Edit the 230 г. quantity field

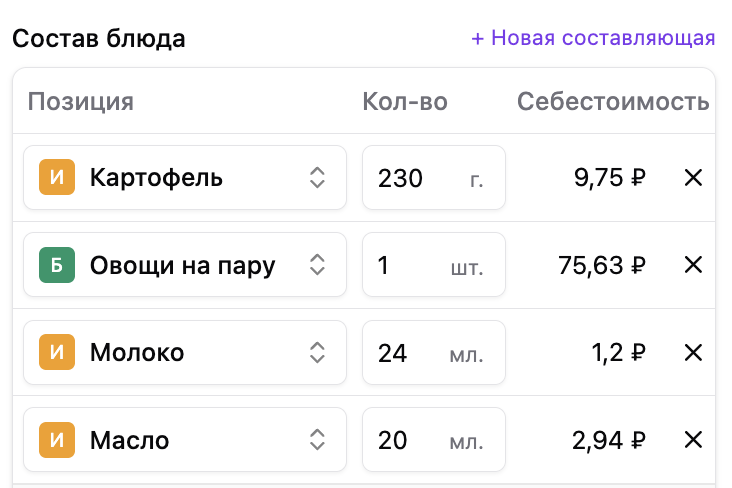(434, 177)
